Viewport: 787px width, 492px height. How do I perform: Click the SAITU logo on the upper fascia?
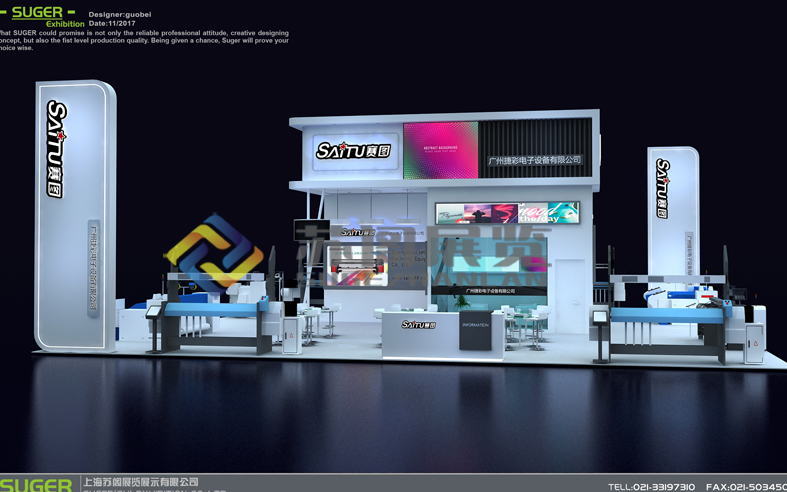[x=353, y=150]
